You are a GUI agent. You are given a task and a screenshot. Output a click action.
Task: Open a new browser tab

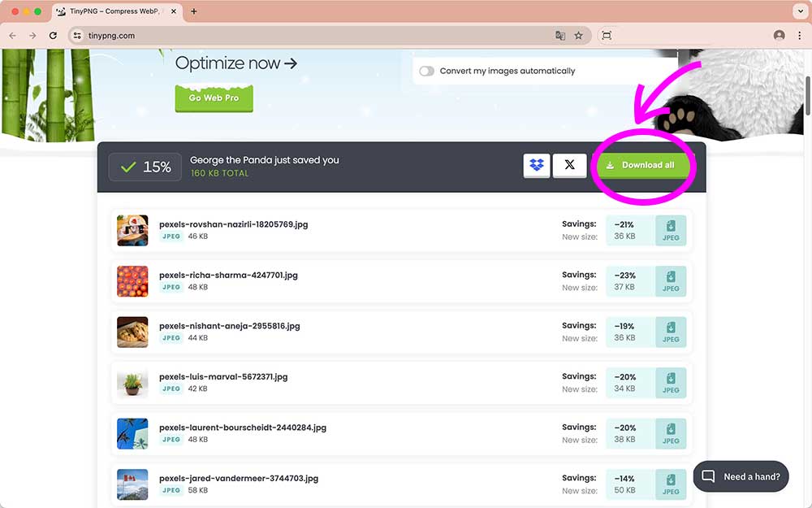coord(194,11)
